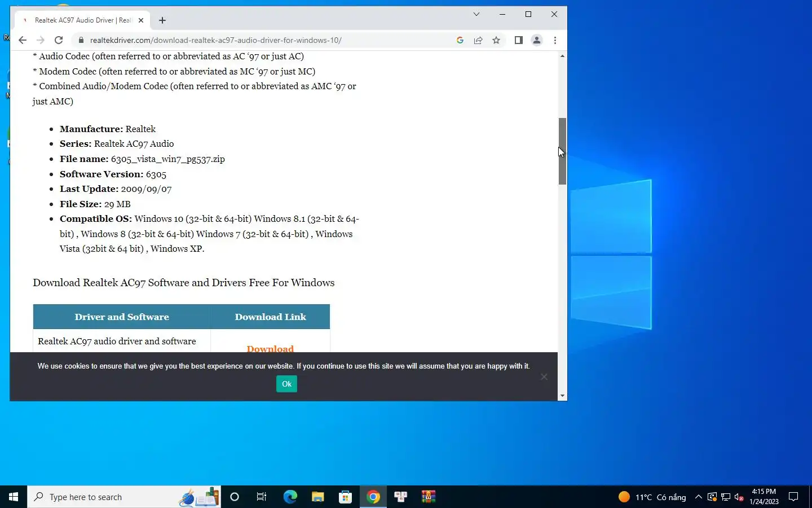Reload the Realtek driver page
Viewport: 812px width, 508px height.
pyautogui.click(x=59, y=40)
